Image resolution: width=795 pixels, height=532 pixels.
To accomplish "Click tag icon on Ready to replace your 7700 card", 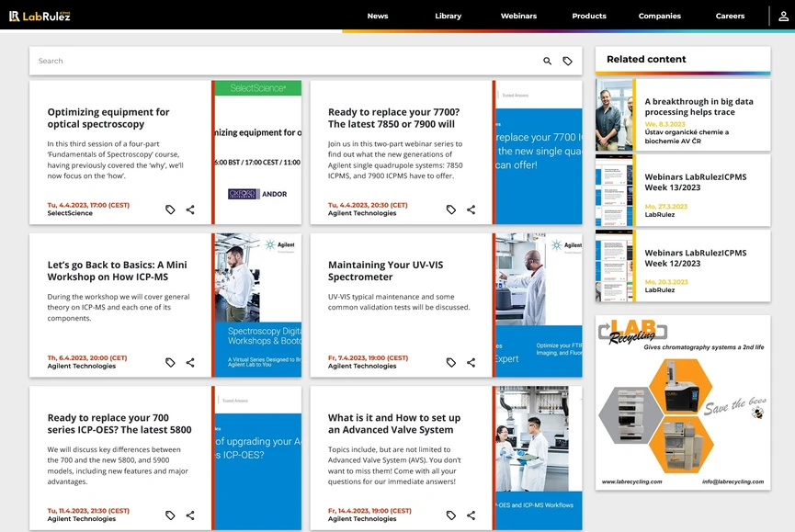I will 450,209.
